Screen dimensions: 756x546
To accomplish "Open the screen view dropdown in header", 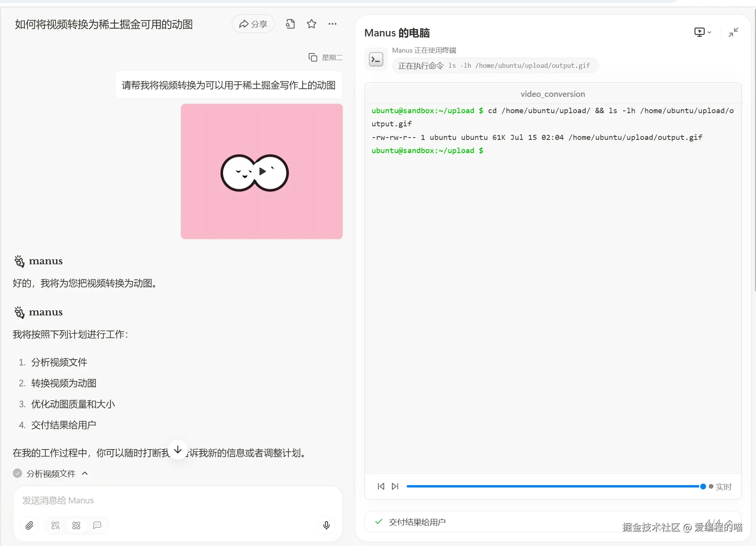I will pos(702,32).
